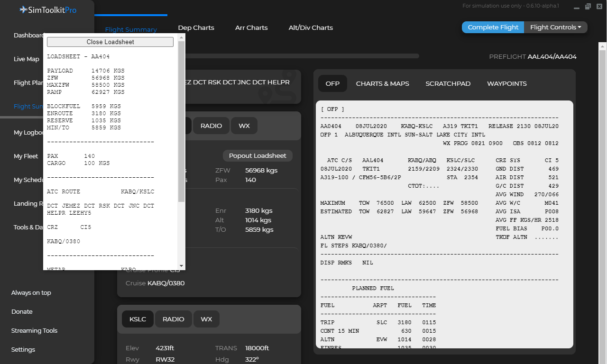Open the Alt/Div Charts tab
This screenshot has height=364, width=607.
pos(311,27)
